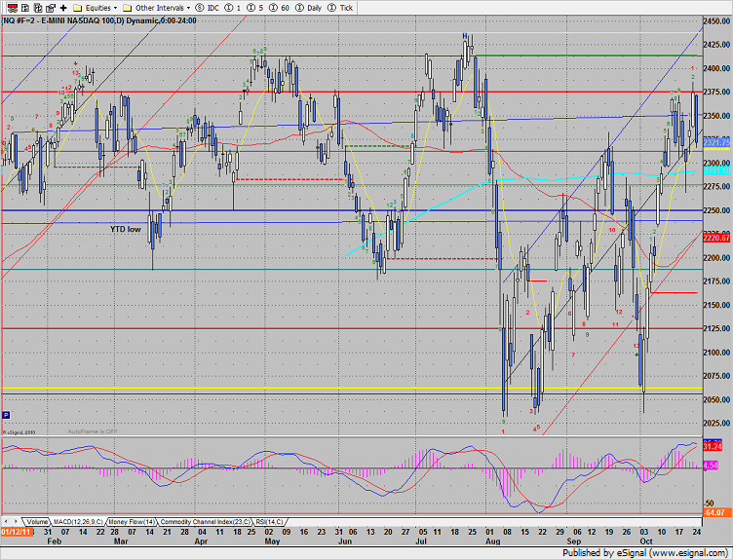Viewport: 733px width, 560px height.
Task: Switch to the Tick interval
Action: tap(340, 8)
